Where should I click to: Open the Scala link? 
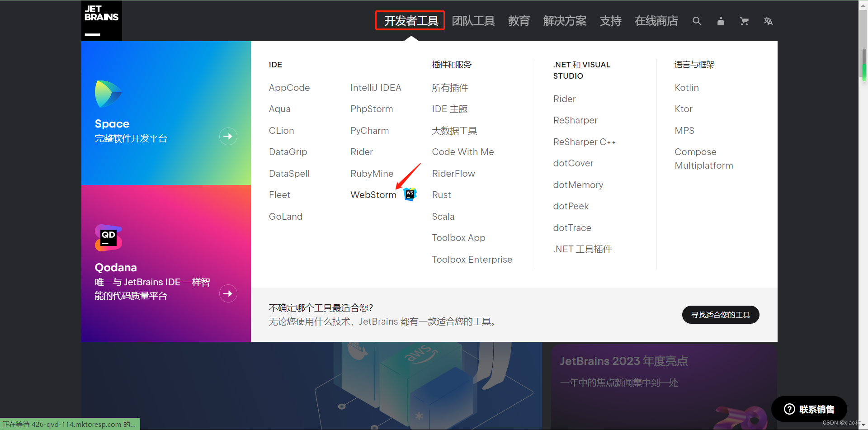[443, 217]
